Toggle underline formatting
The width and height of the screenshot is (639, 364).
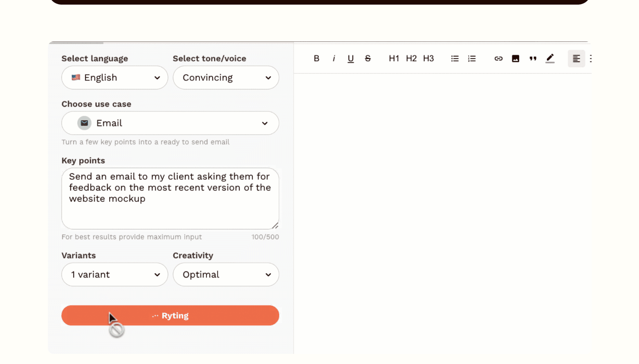(351, 59)
